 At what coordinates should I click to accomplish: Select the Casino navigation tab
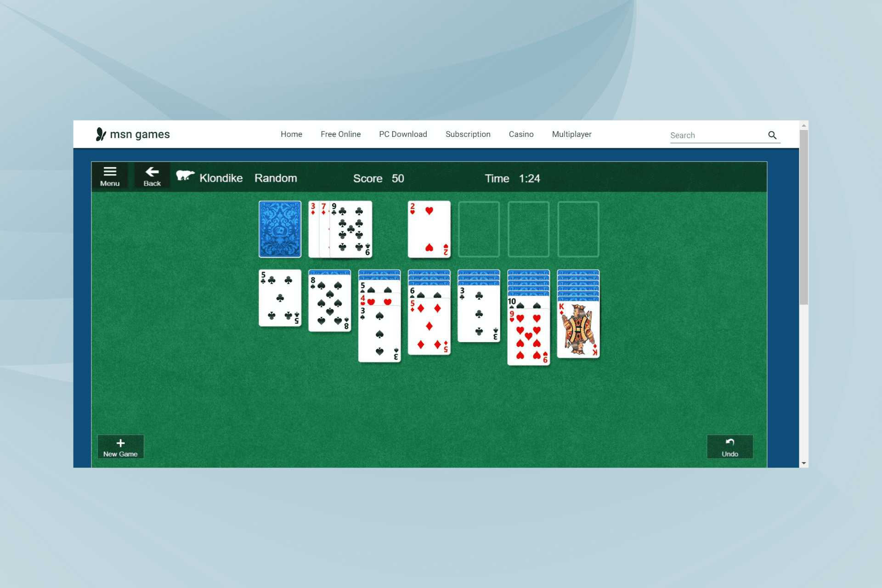(521, 134)
